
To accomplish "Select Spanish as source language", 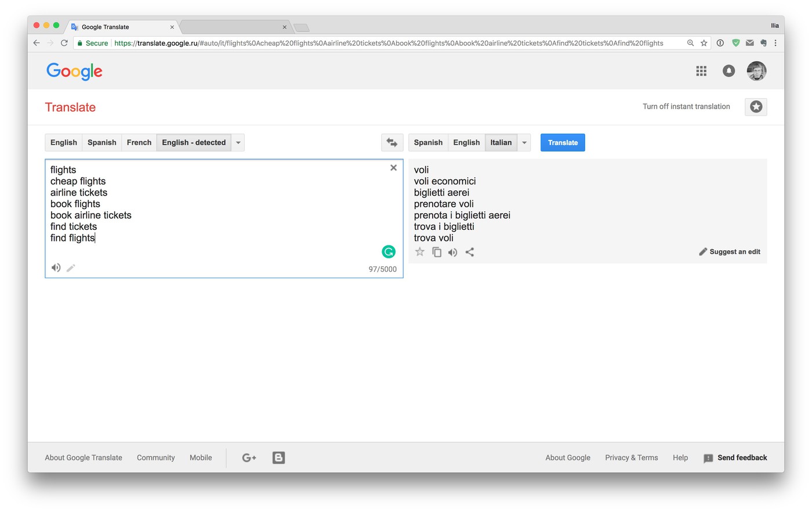I will 101,142.
